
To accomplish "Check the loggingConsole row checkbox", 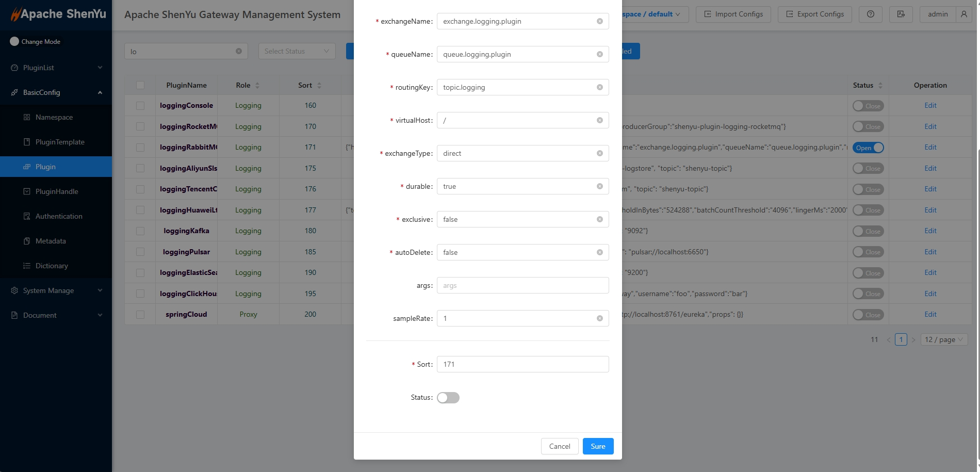I will [140, 106].
